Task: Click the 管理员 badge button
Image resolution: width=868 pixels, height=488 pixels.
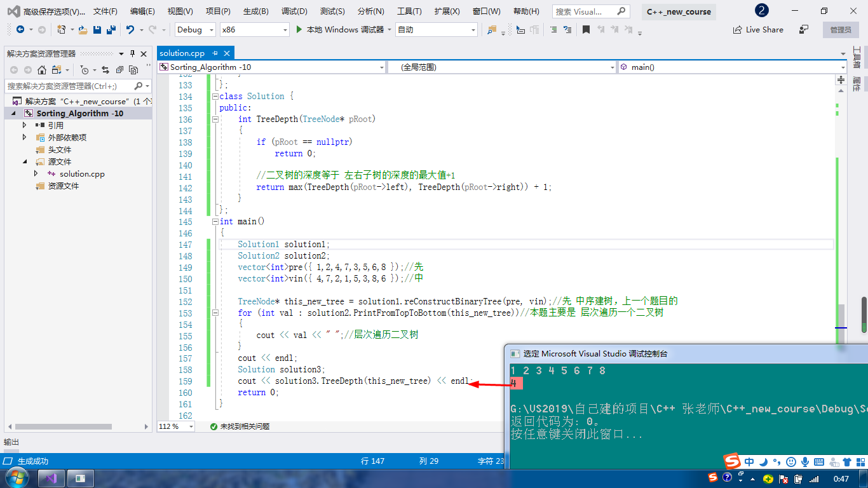Action: pyautogui.click(x=841, y=30)
